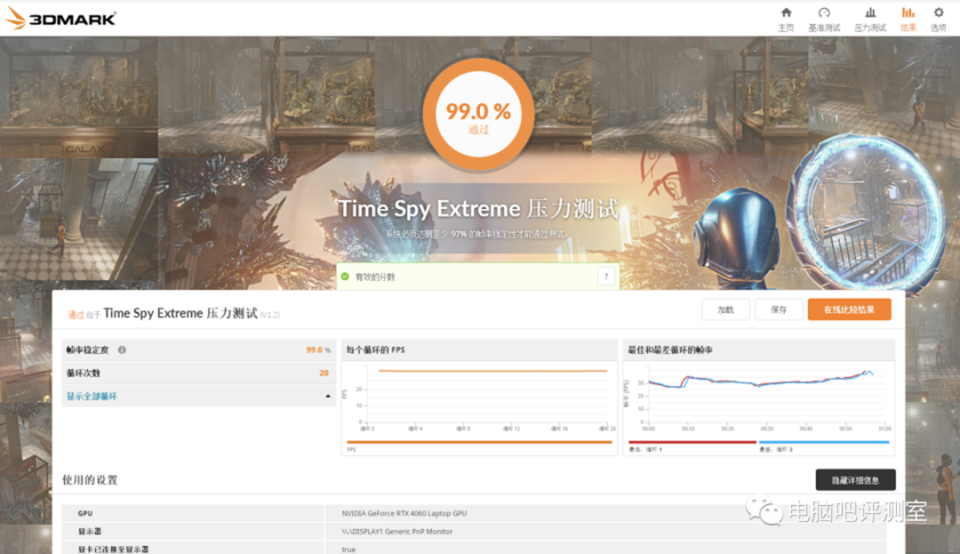960x554 pixels.
Task: Click the 显示器 row label
Action: [90, 531]
